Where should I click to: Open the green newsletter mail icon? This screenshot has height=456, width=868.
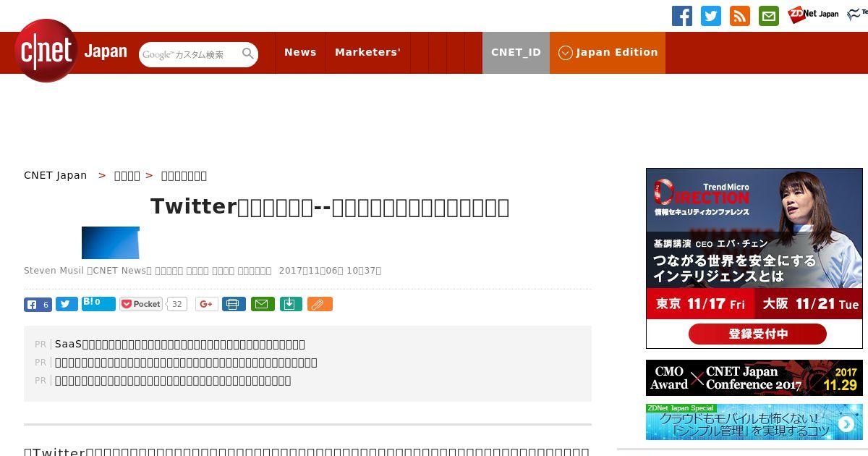coord(769,16)
